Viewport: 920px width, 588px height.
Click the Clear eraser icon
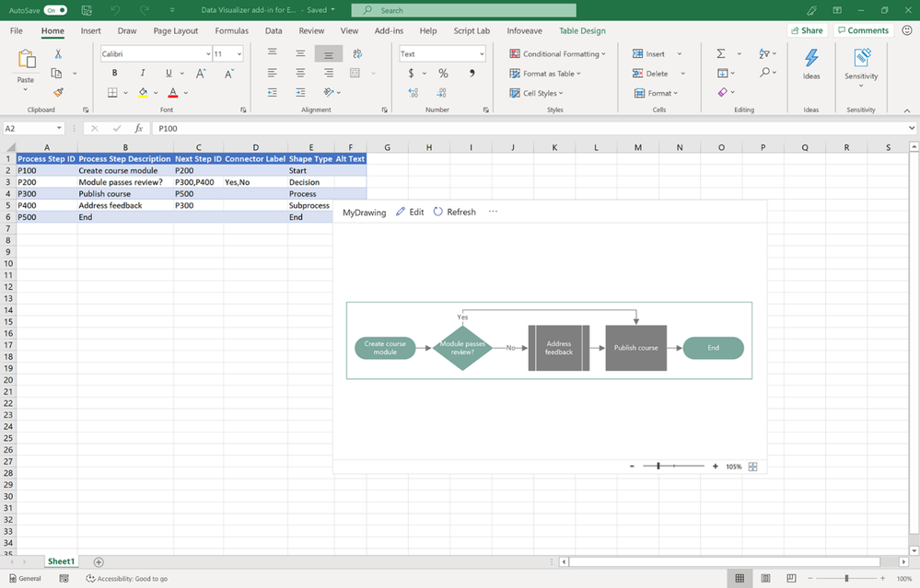click(723, 92)
